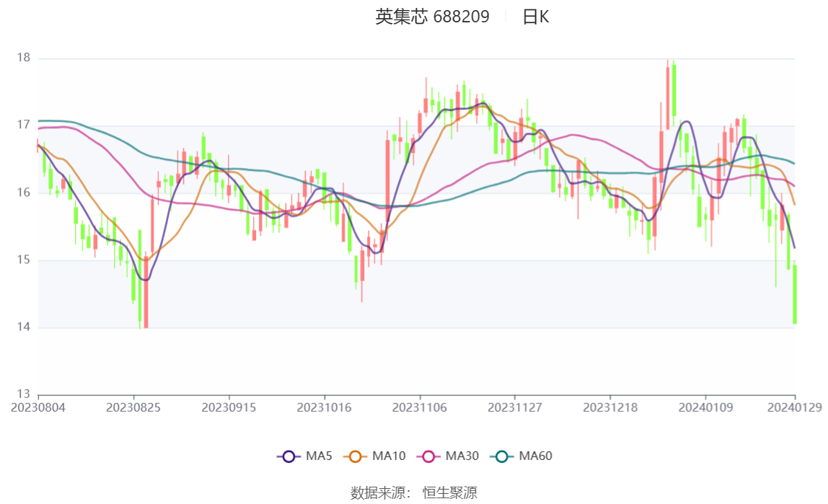Toggle the MA5 legend circle icon
Image resolution: width=828 pixels, height=504 pixels.
289,456
